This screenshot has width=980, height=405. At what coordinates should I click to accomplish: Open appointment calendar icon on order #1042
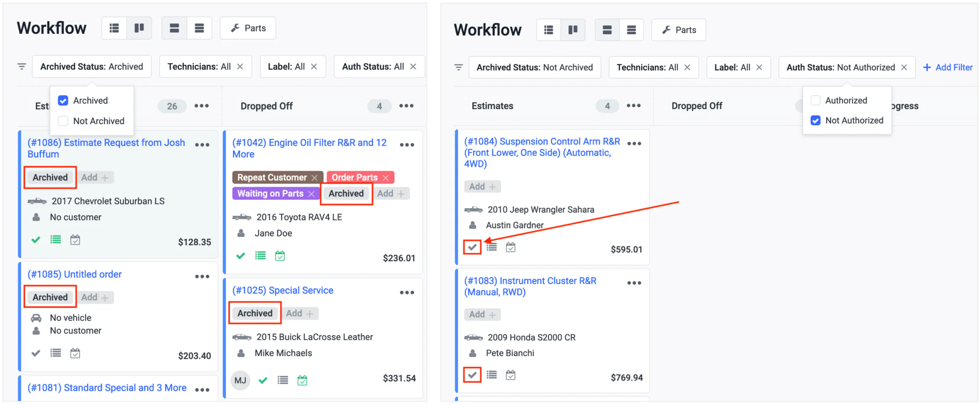click(280, 256)
